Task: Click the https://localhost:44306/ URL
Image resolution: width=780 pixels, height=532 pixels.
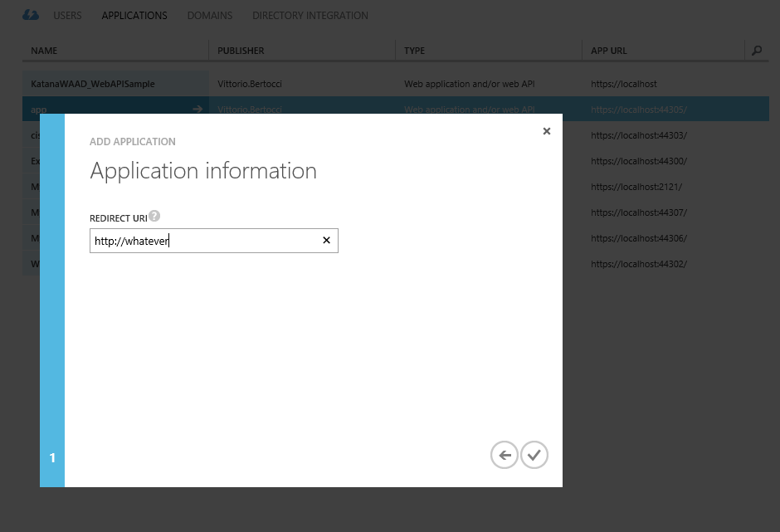Action: click(x=639, y=238)
